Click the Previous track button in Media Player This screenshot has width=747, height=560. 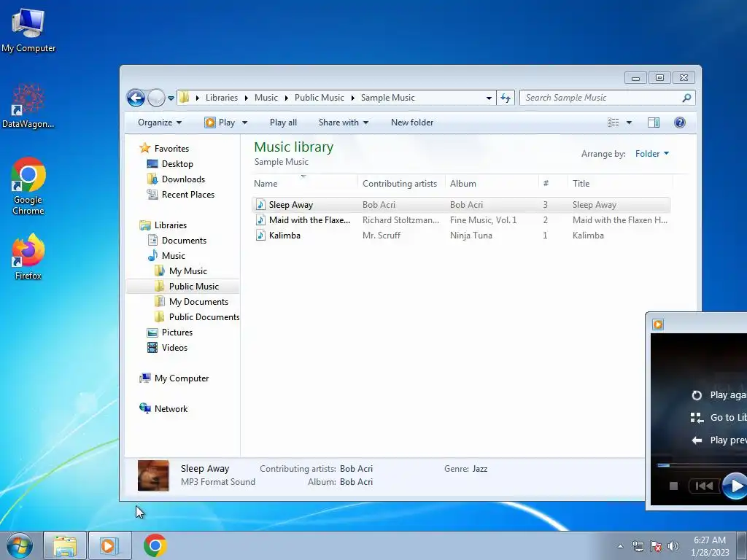click(x=704, y=486)
